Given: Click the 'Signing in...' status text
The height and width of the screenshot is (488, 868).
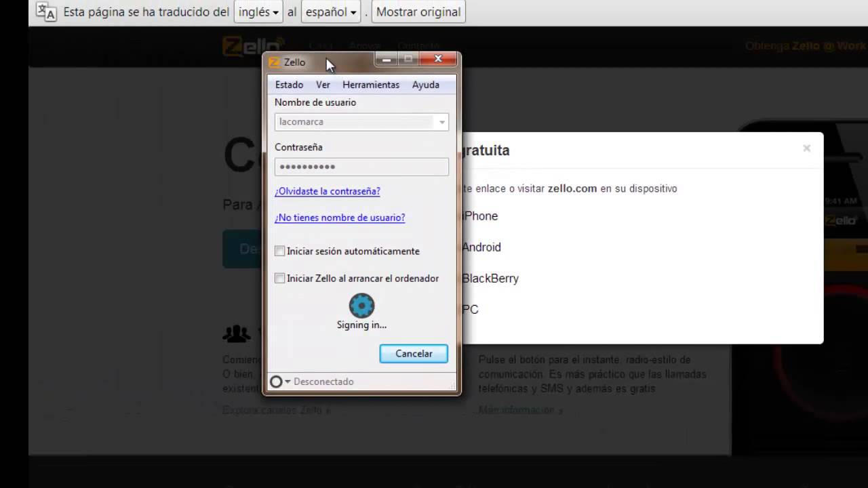Looking at the screenshot, I should 361,325.
